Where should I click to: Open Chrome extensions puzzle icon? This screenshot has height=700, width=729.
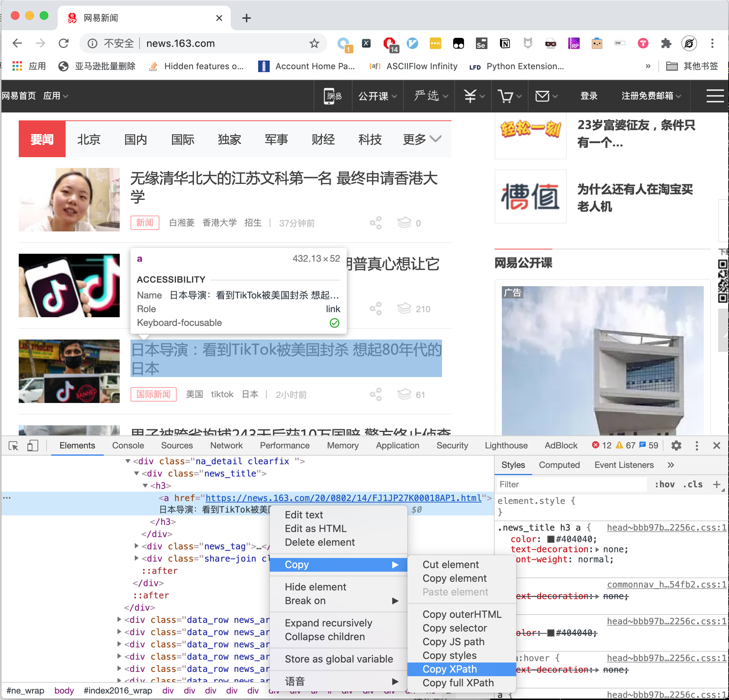pos(666,44)
